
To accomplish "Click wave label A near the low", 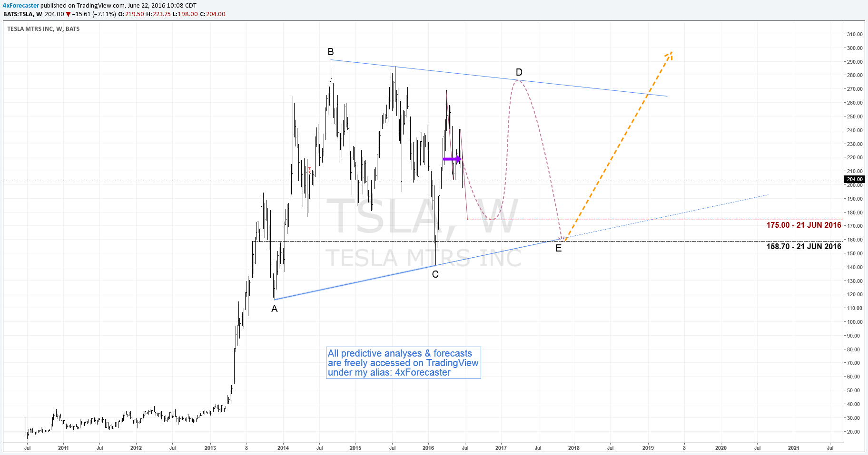I will pos(275,309).
